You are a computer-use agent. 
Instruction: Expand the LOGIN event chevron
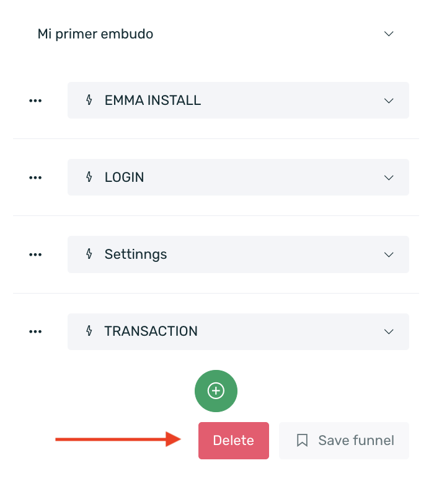[389, 178]
